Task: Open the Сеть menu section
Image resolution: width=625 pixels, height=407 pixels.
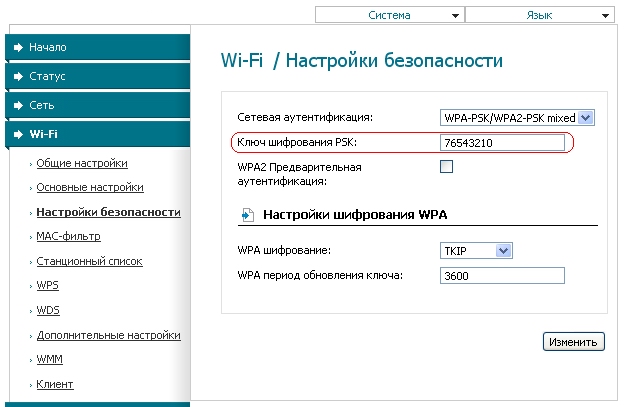Action: point(43,105)
